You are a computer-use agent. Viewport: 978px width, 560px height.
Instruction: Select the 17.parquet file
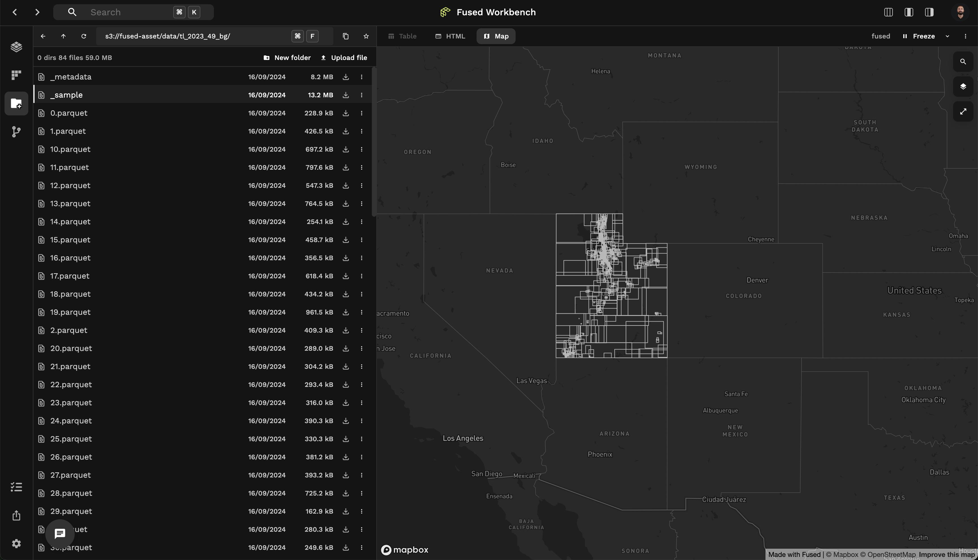click(x=203, y=276)
